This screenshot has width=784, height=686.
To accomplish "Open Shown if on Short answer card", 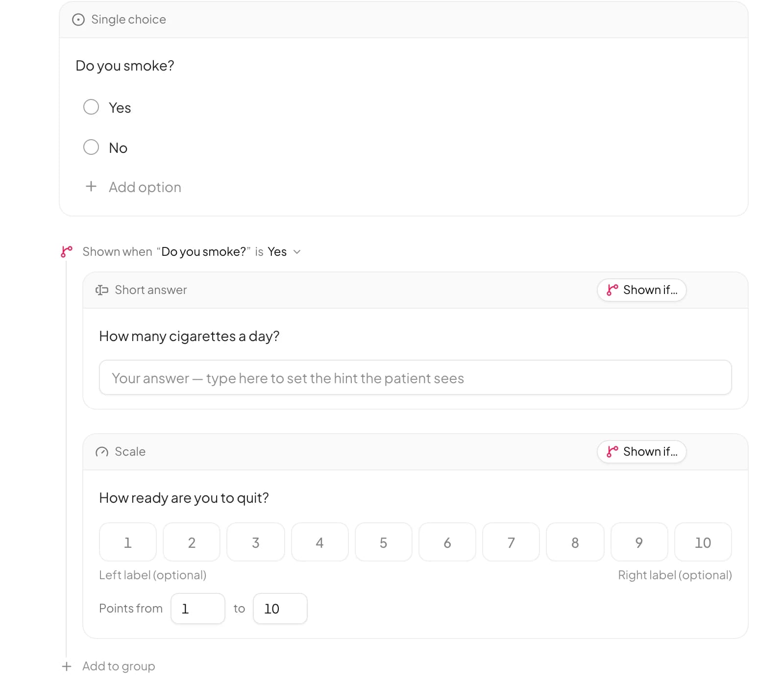I will click(x=641, y=290).
